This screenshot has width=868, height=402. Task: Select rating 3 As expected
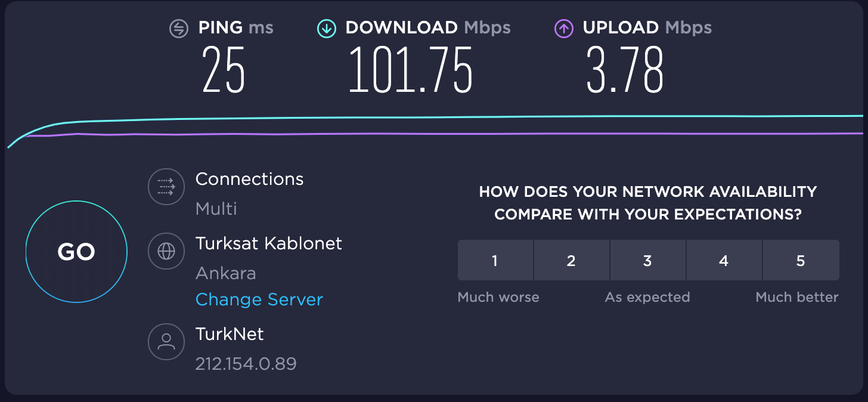[x=647, y=260]
